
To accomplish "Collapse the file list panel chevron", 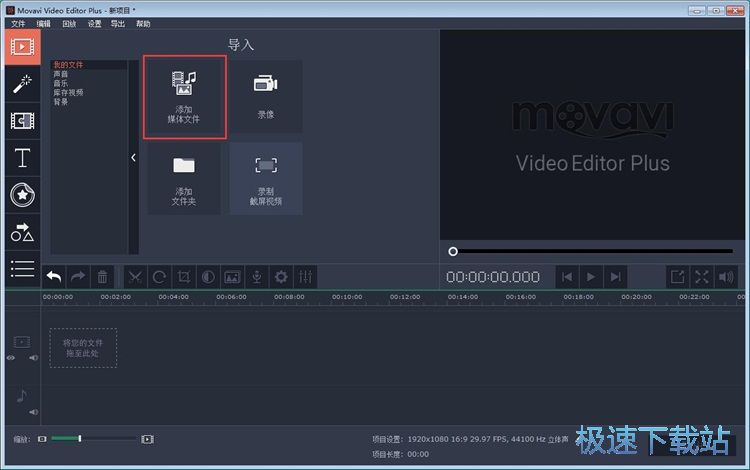I will coord(133,157).
